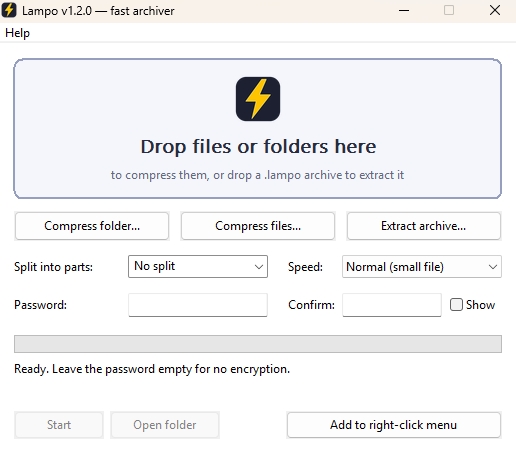Viewport: 516px width, 453px height.
Task: Focus the Confirm password field
Action: (392, 305)
